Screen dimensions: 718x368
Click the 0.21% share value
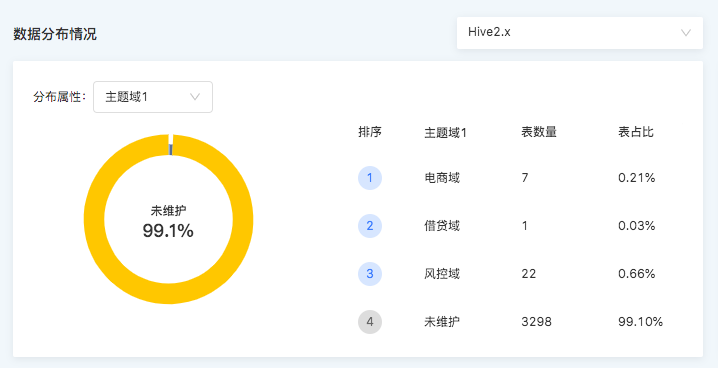click(x=636, y=178)
